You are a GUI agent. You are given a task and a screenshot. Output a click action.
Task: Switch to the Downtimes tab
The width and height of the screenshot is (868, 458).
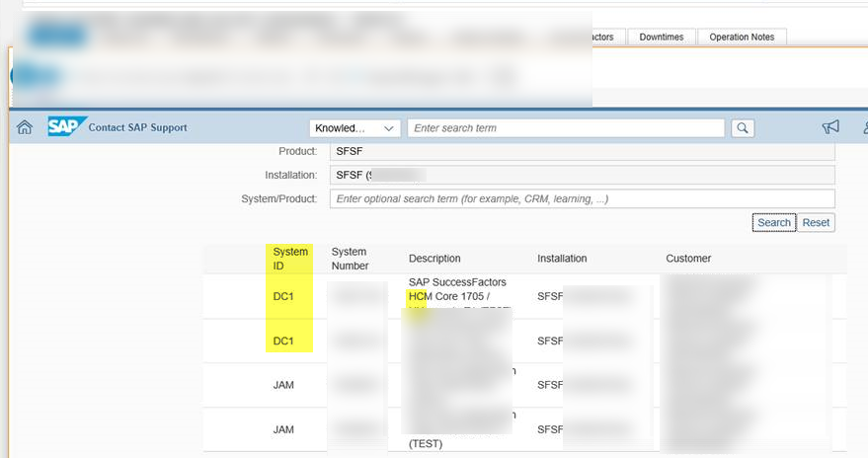click(662, 38)
